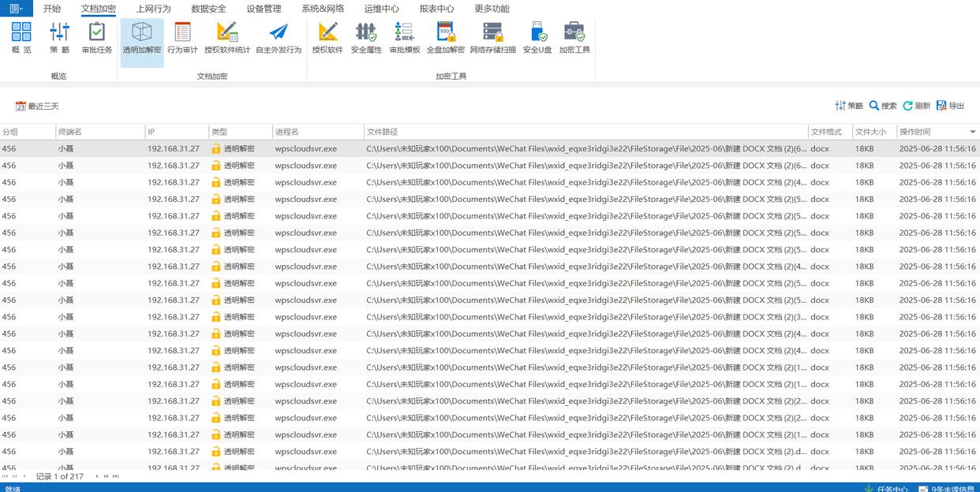Viewport: 980px width, 492px height.
Task: Open the 透明加解密 ribbon tool
Action: 142,38
